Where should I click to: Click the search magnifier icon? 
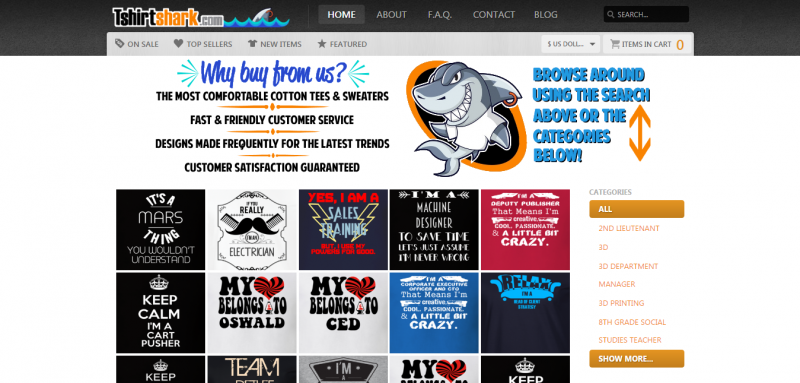pos(611,14)
